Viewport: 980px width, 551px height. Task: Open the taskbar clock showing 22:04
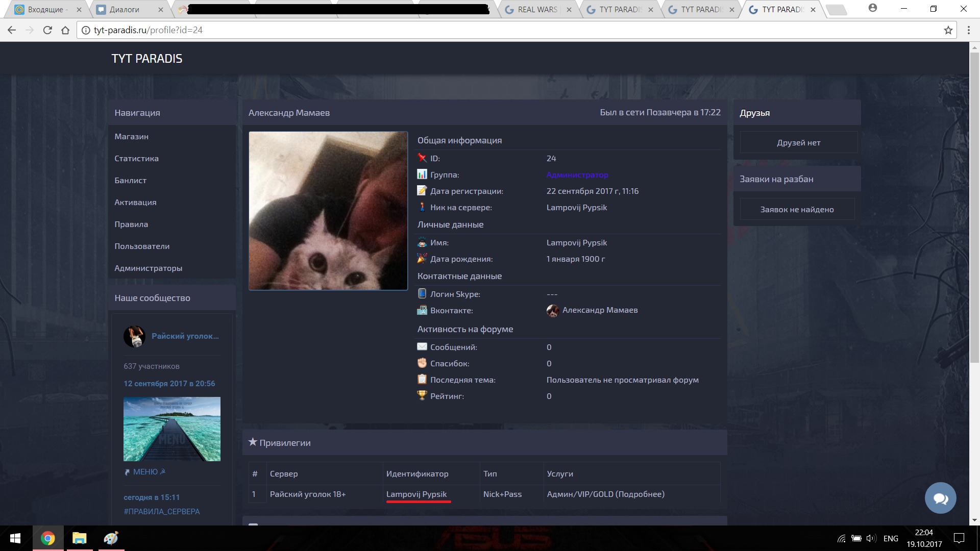[x=924, y=538]
